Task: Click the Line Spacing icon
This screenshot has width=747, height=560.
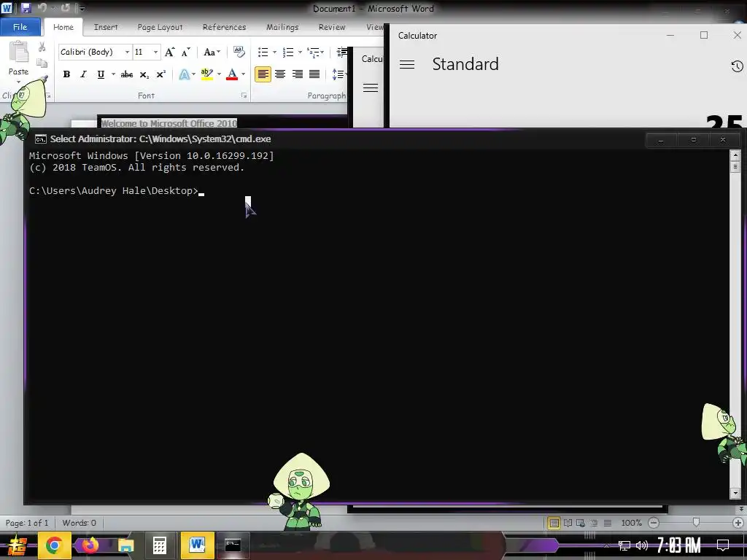Action: (338, 74)
